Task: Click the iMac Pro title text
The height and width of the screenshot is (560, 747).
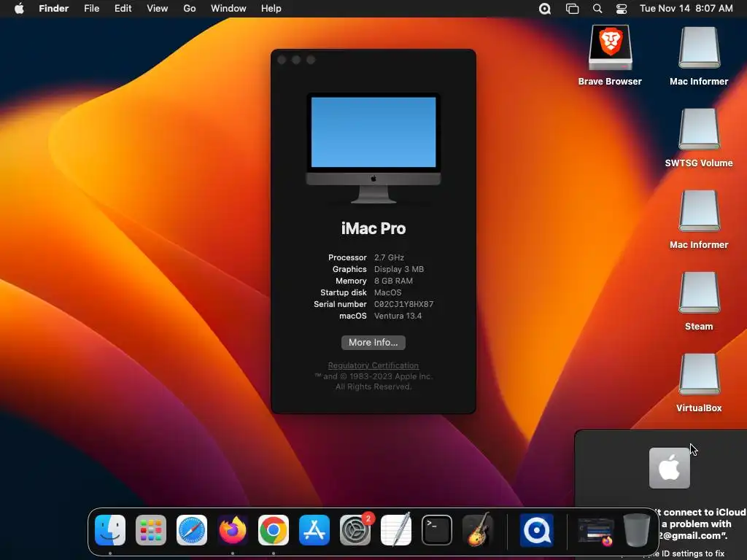Action: 373,228
